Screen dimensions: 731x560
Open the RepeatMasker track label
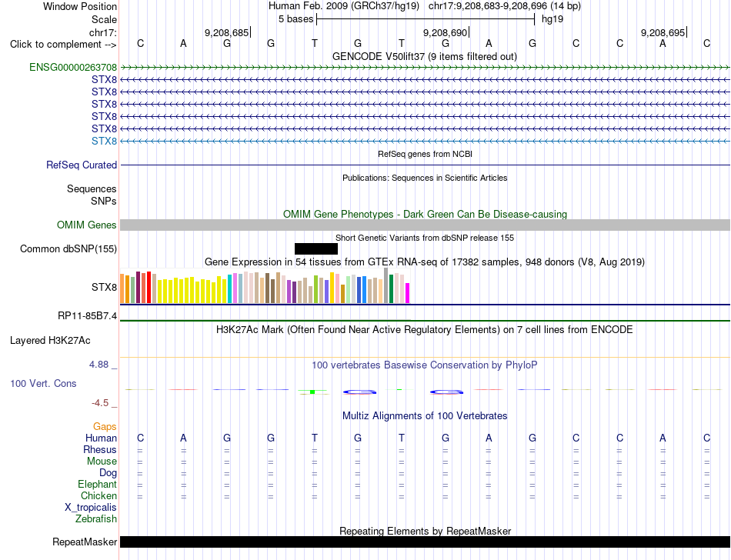coord(85,542)
